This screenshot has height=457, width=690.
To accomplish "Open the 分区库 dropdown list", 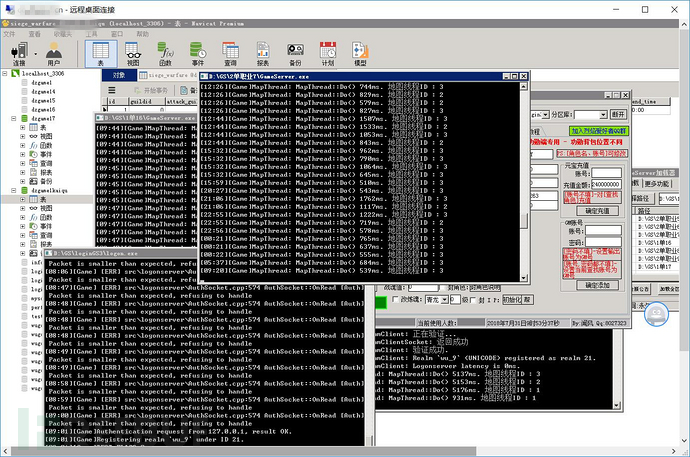I will tap(591, 115).
